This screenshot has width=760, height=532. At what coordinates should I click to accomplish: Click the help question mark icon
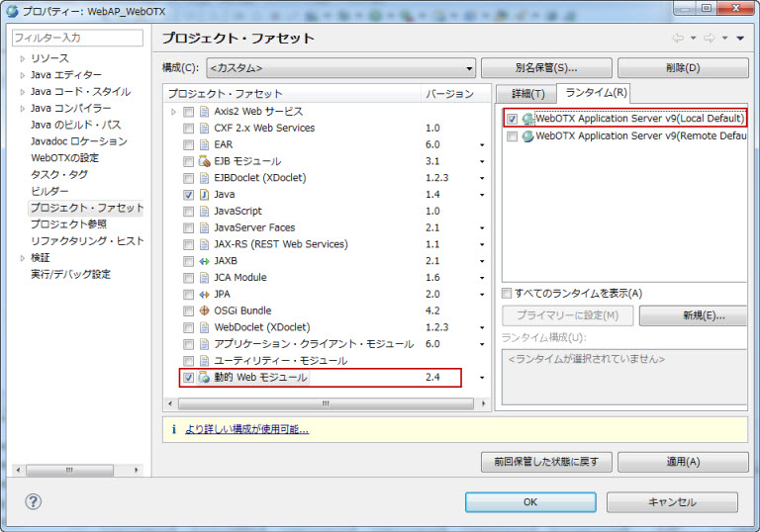pyautogui.click(x=33, y=501)
